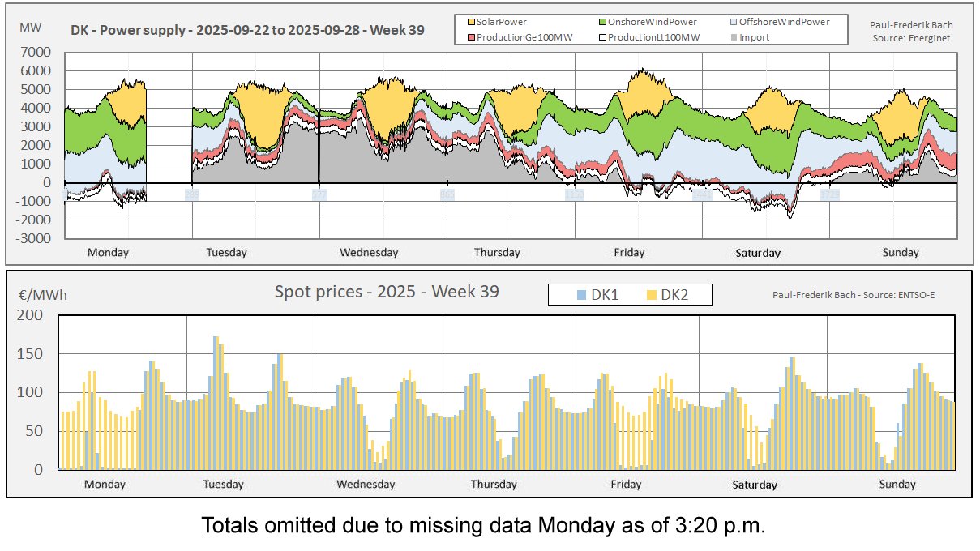The height and width of the screenshot is (551, 980).
Task: Select Sunday label under spot prices chart
Action: click(897, 485)
